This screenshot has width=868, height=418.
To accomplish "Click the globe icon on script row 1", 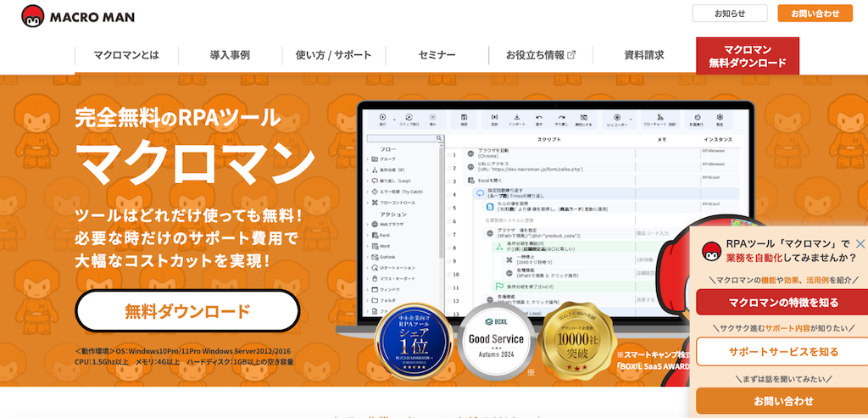I will pos(470,153).
